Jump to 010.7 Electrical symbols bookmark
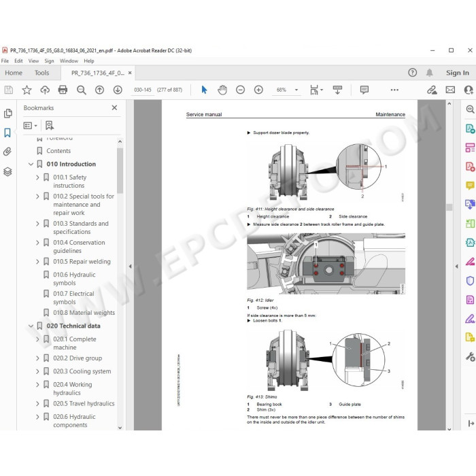 pyautogui.click(x=73, y=298)
